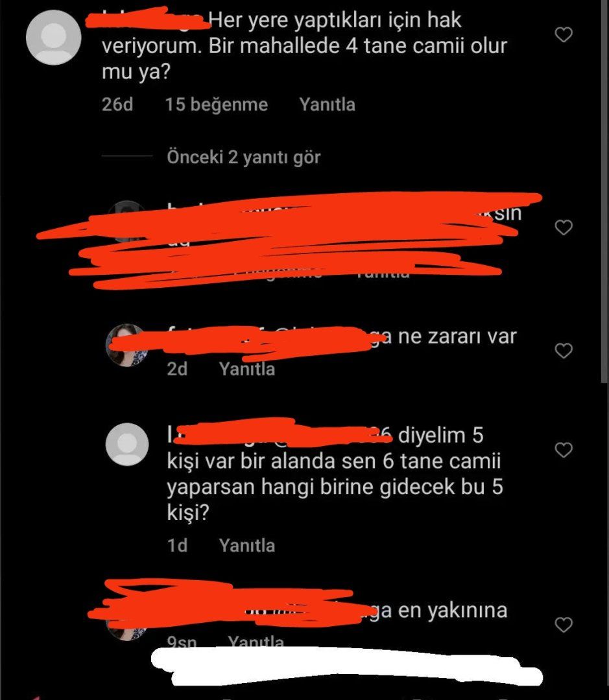This screenshot has height=700, width=609.
Task: Click the '26d' timestamp of top comment
Action: tap(117, 104)
